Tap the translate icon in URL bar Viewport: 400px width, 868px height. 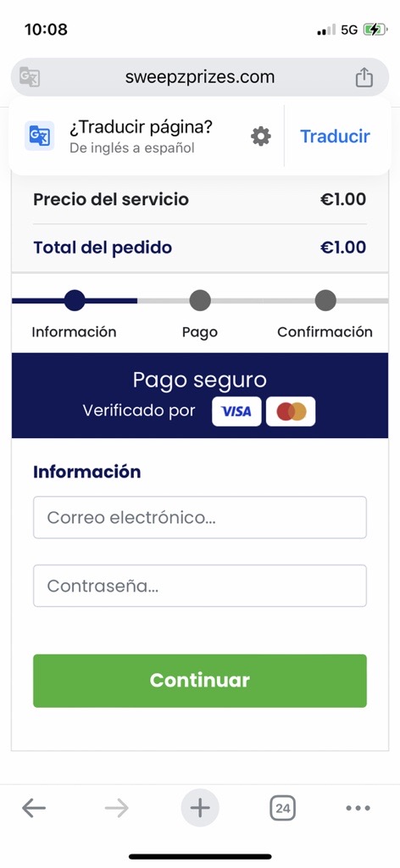click(30, 76)
